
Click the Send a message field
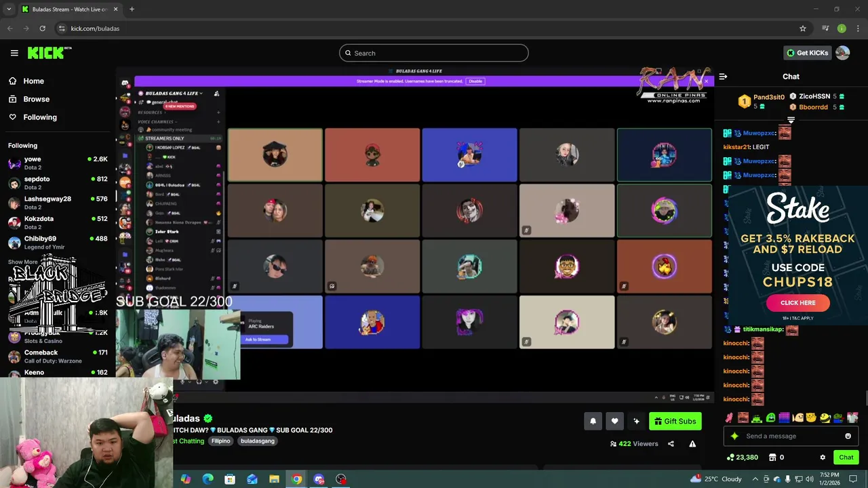(x=791, y=436)
